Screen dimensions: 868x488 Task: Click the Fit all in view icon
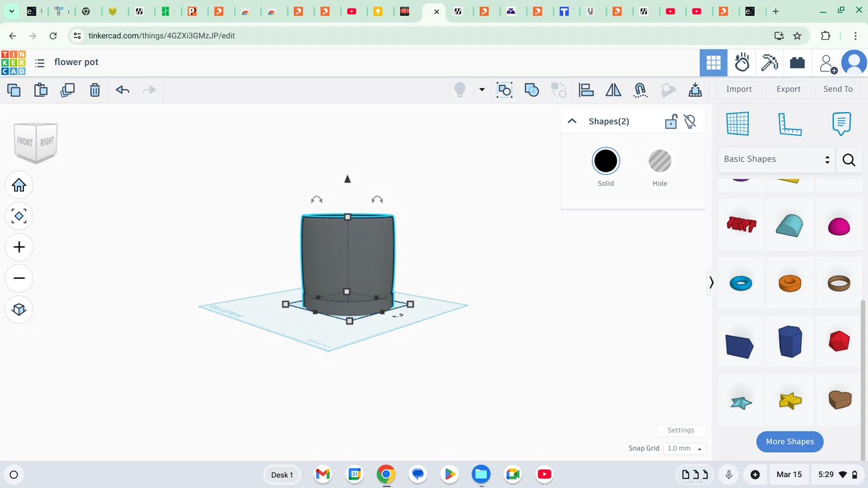[19, 216]
